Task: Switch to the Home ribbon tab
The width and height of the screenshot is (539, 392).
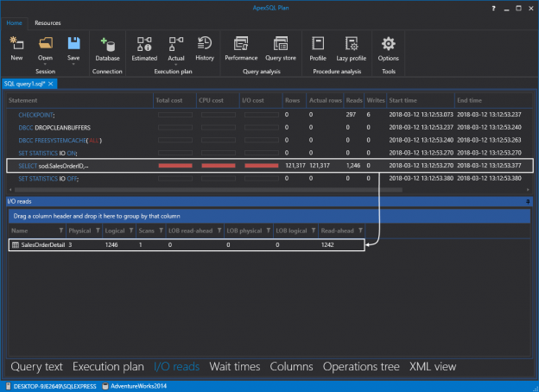Action: point(14,23)
